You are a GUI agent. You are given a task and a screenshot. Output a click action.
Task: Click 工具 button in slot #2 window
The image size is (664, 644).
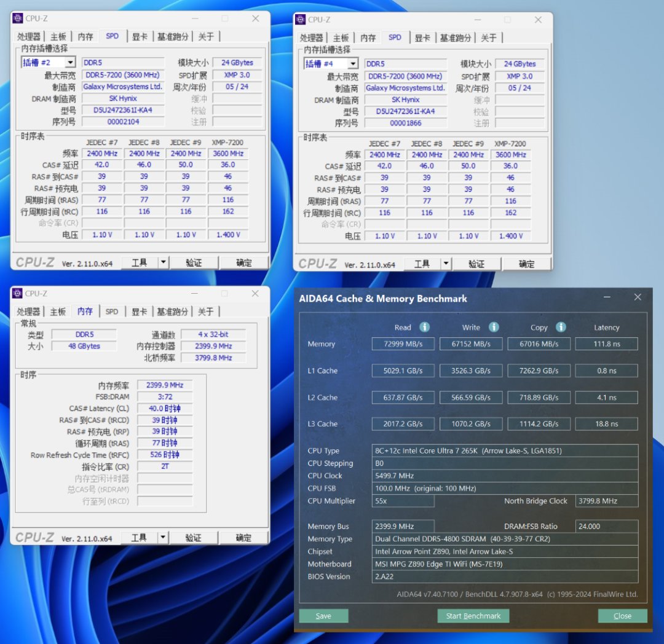point(140,262)
